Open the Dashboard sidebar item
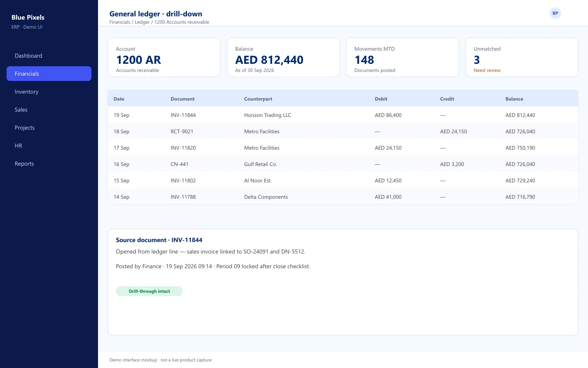 pos(49,56)
